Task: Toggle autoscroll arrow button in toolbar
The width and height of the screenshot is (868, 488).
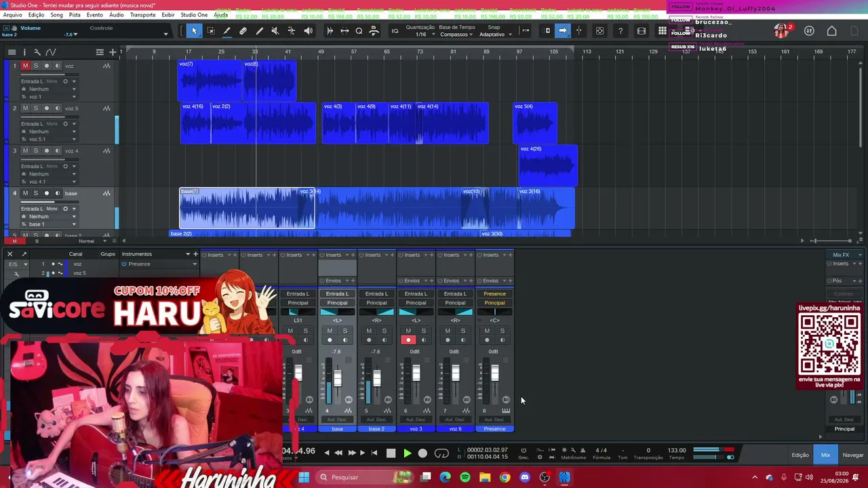Action: (562, 30)
